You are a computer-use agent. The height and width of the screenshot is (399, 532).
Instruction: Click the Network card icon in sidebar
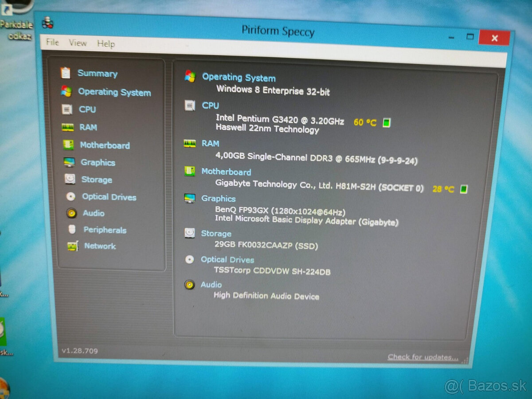coord(73,246)
